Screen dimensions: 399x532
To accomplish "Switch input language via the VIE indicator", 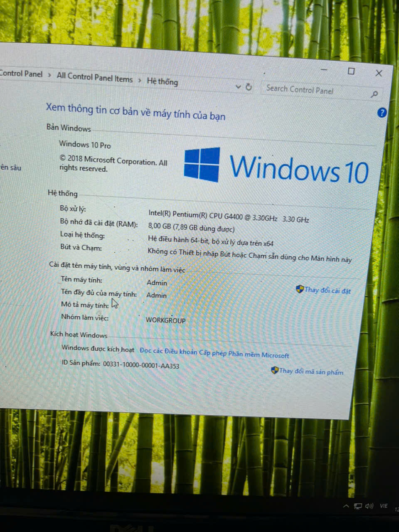I will (x=384, y=506).
